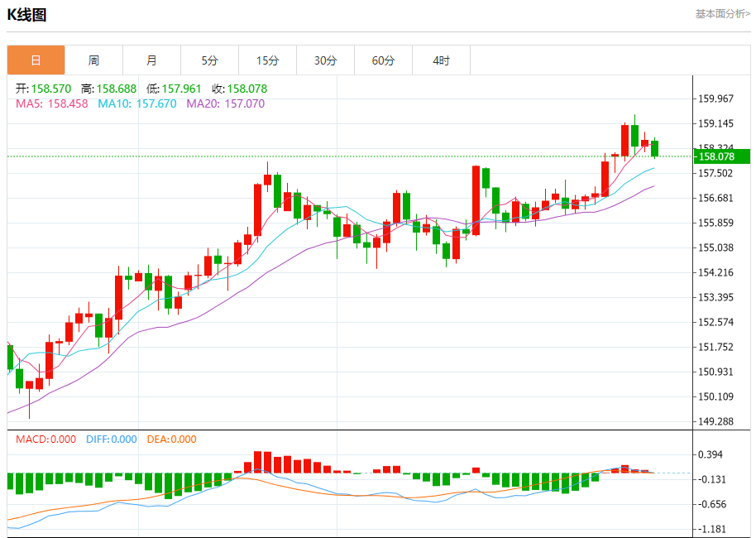Screen dimensions: 756x538
Task: Click the purple MA20 indicator label
Action: 225,103
